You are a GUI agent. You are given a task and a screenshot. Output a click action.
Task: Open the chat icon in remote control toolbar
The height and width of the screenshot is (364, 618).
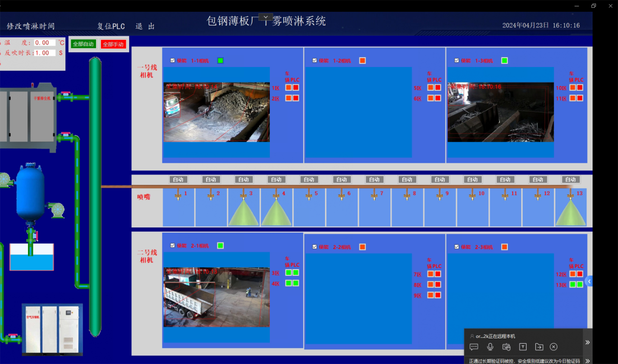[x=474, y=347]
